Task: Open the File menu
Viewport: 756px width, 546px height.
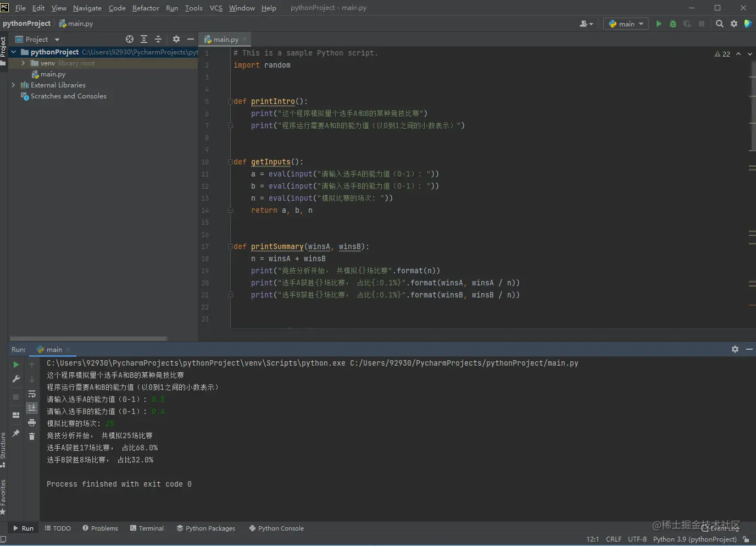Action: (x=20, y=8)
